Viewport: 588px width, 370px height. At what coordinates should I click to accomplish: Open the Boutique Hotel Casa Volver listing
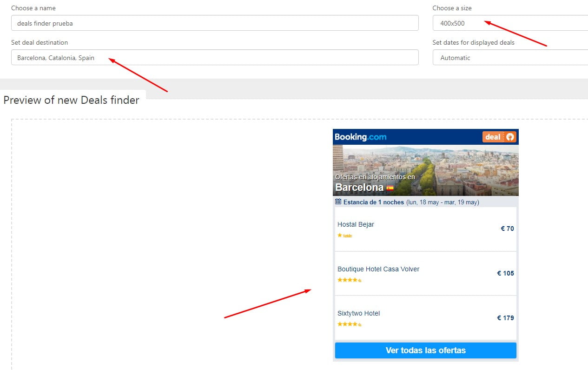click(x=378, y=269)
